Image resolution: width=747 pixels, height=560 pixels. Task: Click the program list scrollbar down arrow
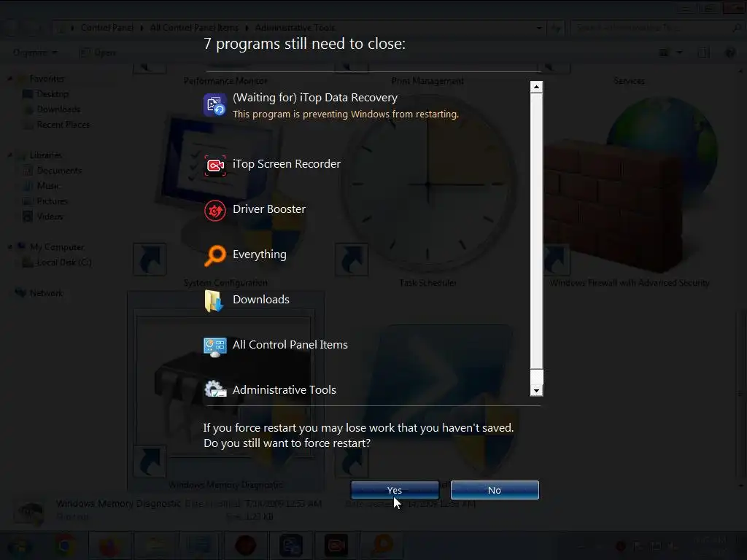[536, 391]
